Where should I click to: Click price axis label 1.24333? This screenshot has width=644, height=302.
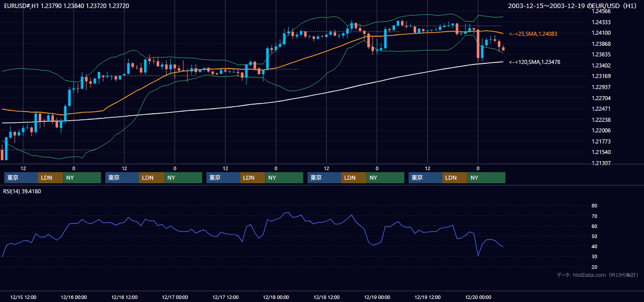[x=602, y=22]
